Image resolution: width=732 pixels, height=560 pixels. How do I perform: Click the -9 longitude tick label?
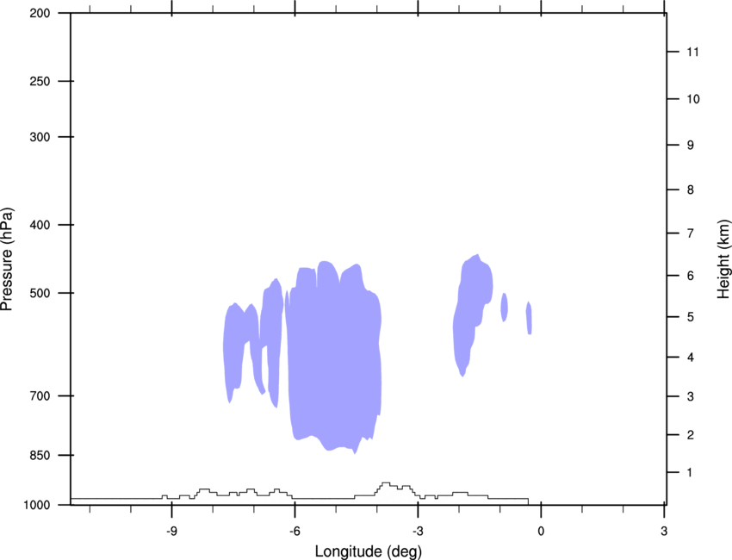tap(171, 532)
